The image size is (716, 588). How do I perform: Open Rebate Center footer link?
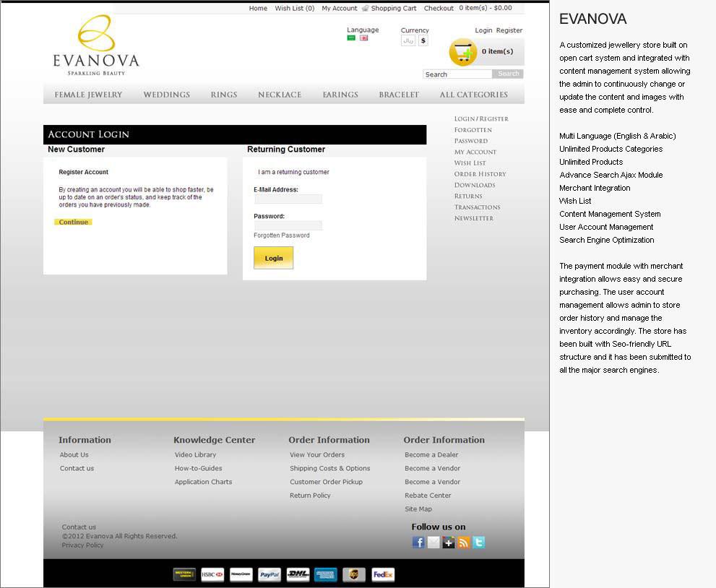coord(428,496)
